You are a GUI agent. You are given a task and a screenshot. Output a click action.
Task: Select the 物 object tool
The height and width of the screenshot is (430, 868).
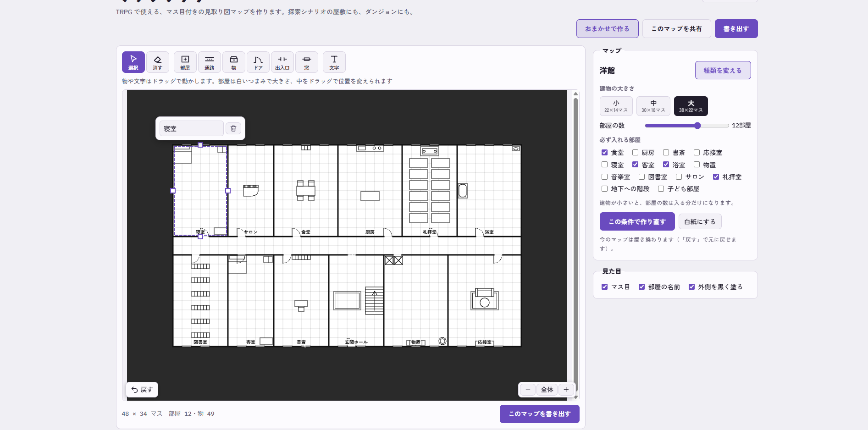coord(234,62)
